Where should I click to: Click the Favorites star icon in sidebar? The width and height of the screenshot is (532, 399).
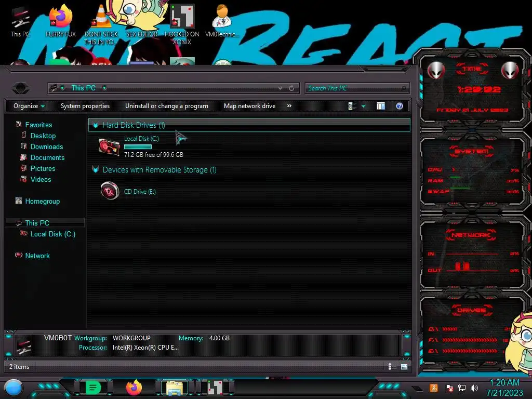[x=19, y=125]
